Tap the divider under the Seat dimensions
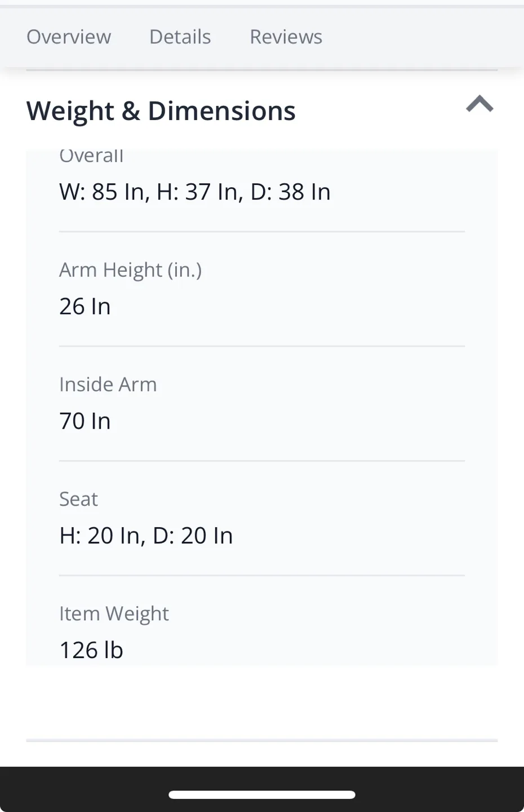Image resolution: width=524 pixels, height=812 pixels. tap(262, 575)
